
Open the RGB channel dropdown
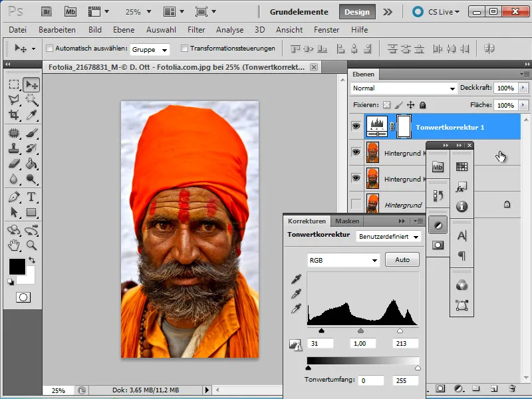pyautogui.click(x=343, y=260)
